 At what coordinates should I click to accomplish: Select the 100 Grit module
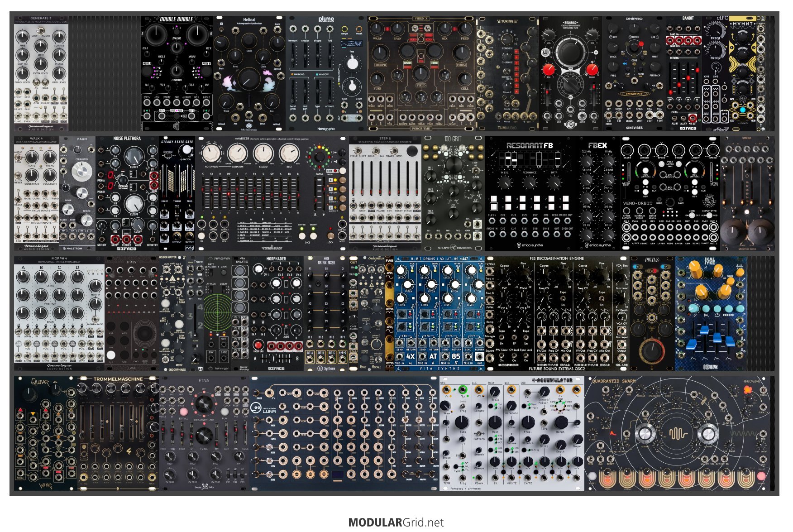(x=453, y=193)
